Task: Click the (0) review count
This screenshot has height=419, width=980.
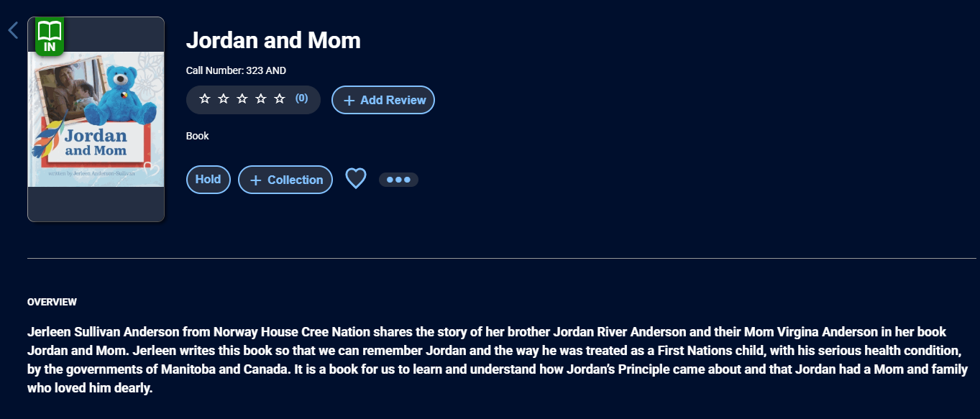Action: pos(302,98)
